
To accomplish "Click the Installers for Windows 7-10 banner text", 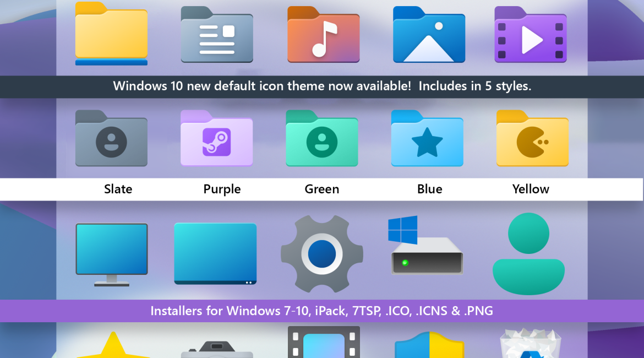I will [321, 311].
